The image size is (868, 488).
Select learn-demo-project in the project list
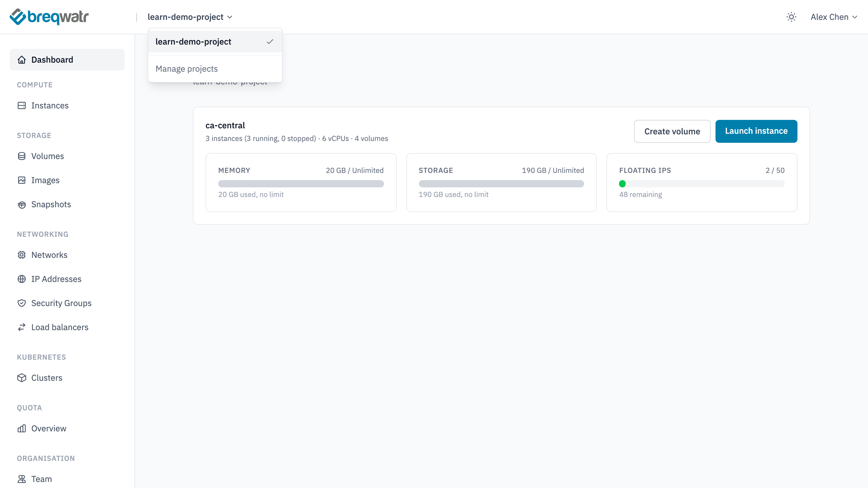[215, 42]
